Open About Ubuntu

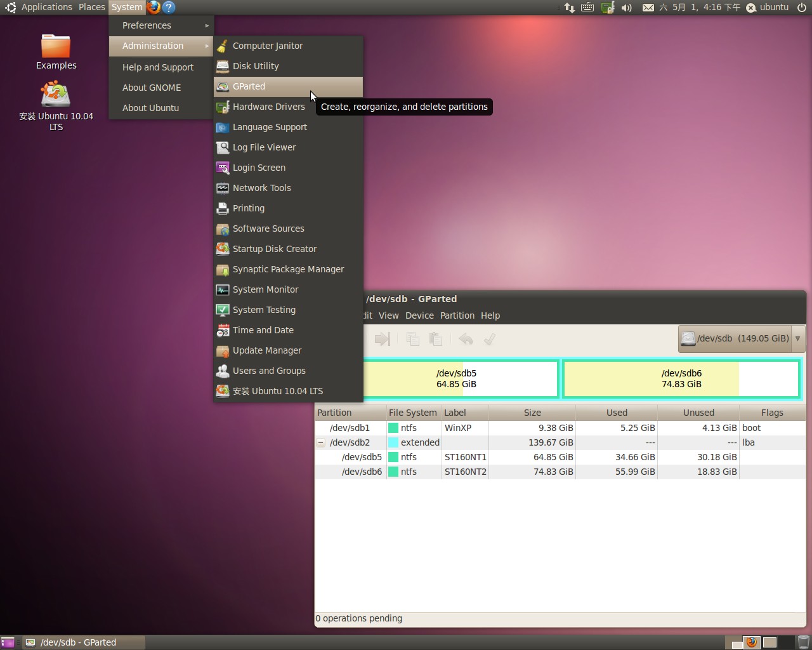coord(161,108)
